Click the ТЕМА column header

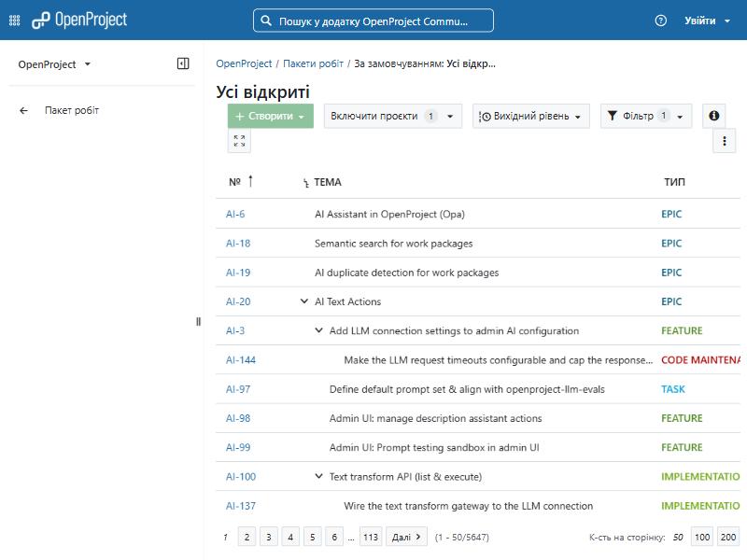click(328, 182)
